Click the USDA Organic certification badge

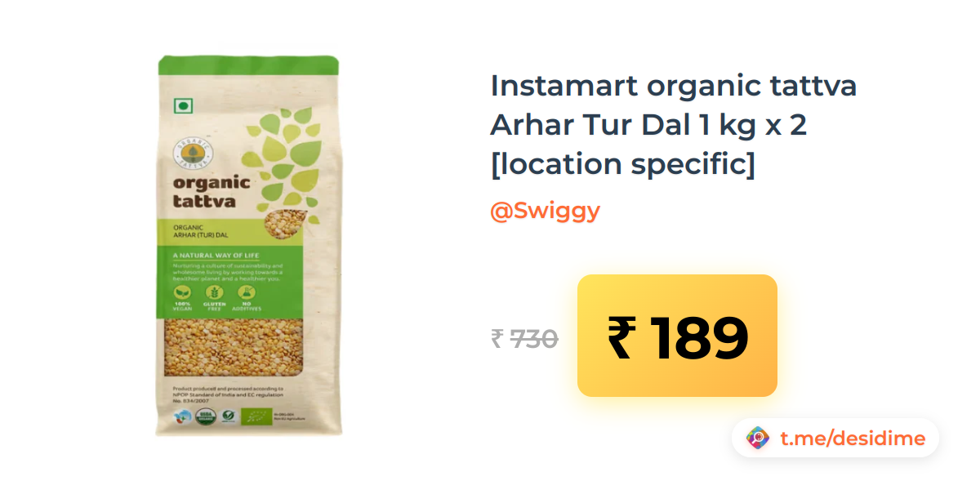(x=206, y=416)
